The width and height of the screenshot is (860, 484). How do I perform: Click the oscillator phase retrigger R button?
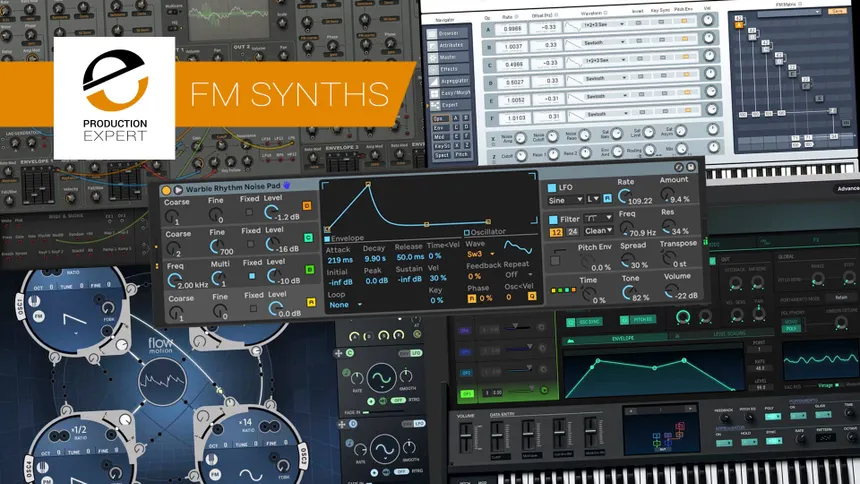click(x=472, y=299)
